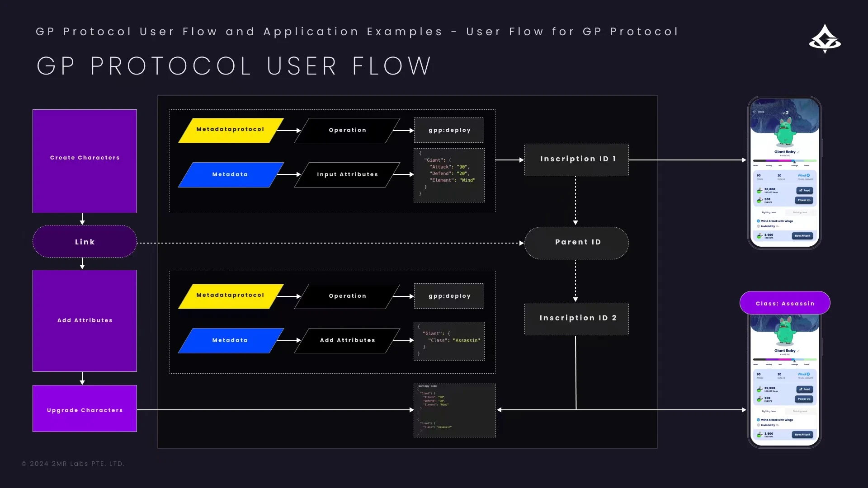Select the Metadata blue icon (top flow)

pos(230,174)
